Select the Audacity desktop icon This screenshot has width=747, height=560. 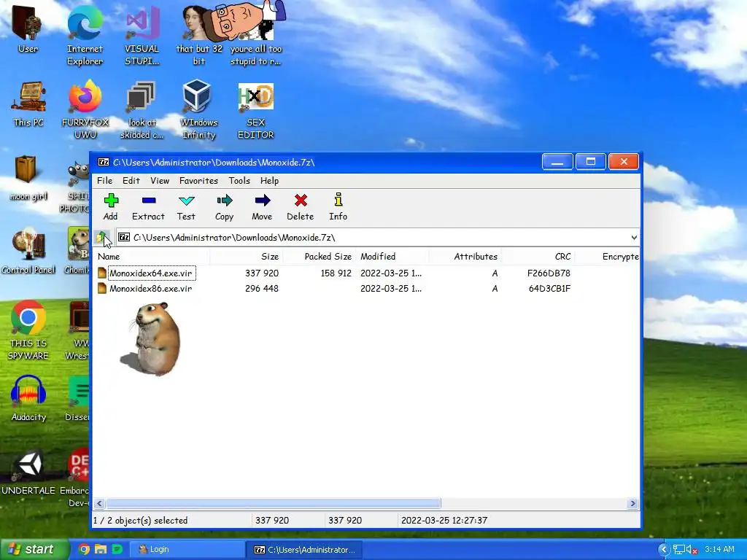(28, 398)
